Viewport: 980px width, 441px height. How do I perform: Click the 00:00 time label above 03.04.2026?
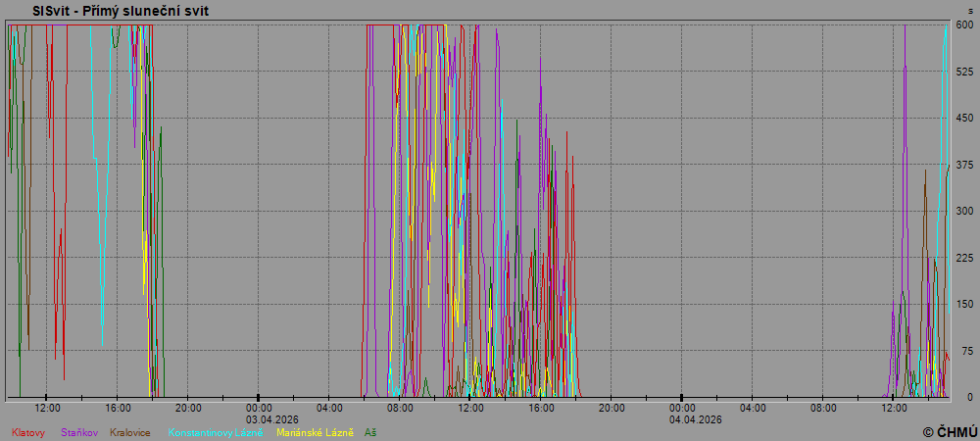(259, 408)
